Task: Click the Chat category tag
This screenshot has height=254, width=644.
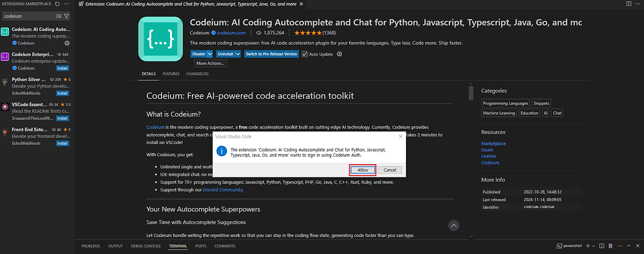Action: (557, 113)
